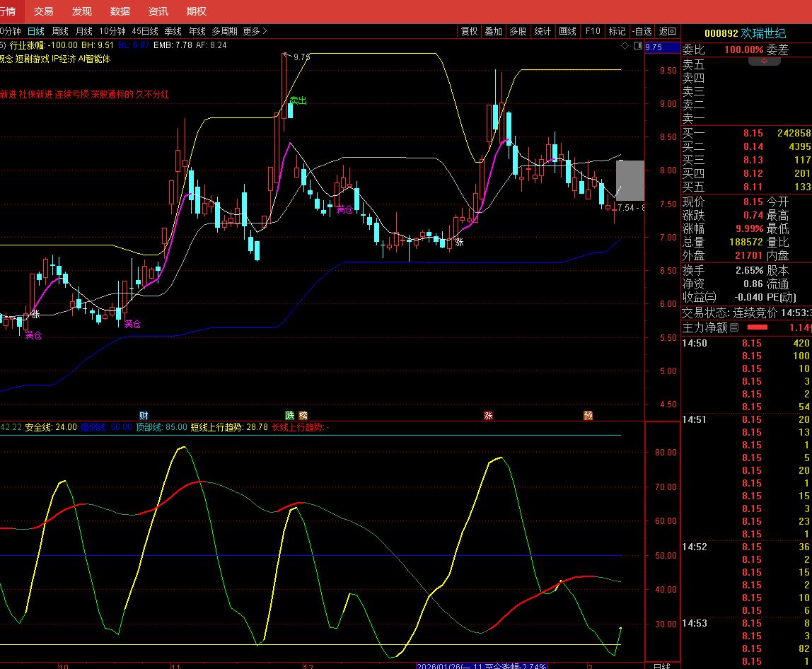
Task: Click the 榜 event marker
Action: coord(303,415)
